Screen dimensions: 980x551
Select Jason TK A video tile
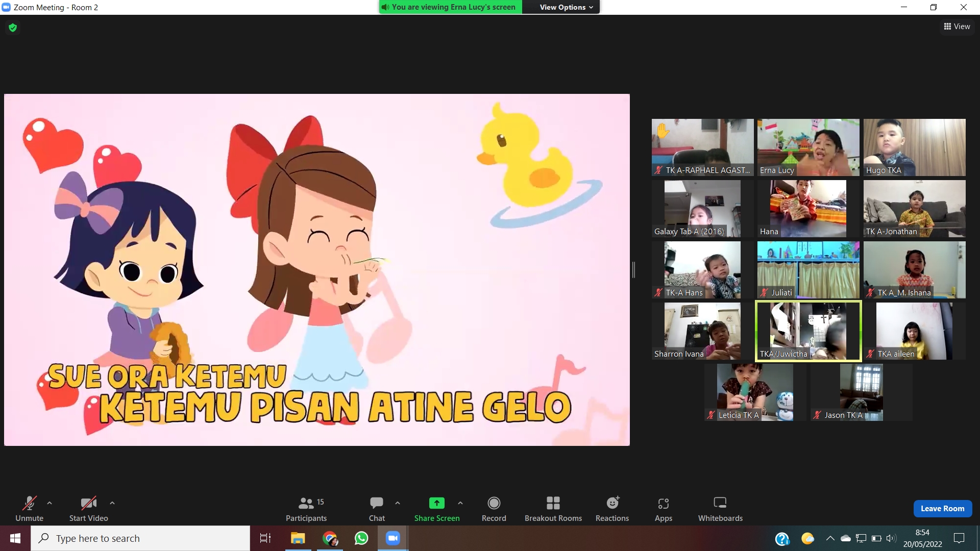coord(862,392)
